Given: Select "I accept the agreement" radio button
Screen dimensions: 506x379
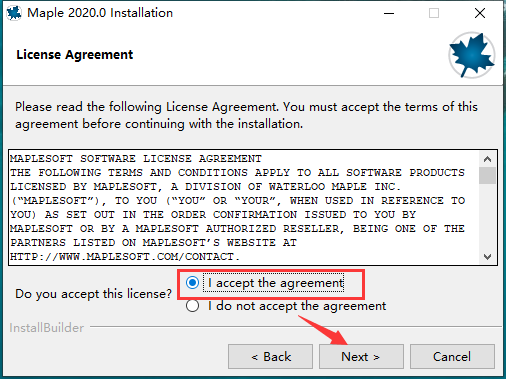Looking at the screenshot, I should tap(192, 283).
